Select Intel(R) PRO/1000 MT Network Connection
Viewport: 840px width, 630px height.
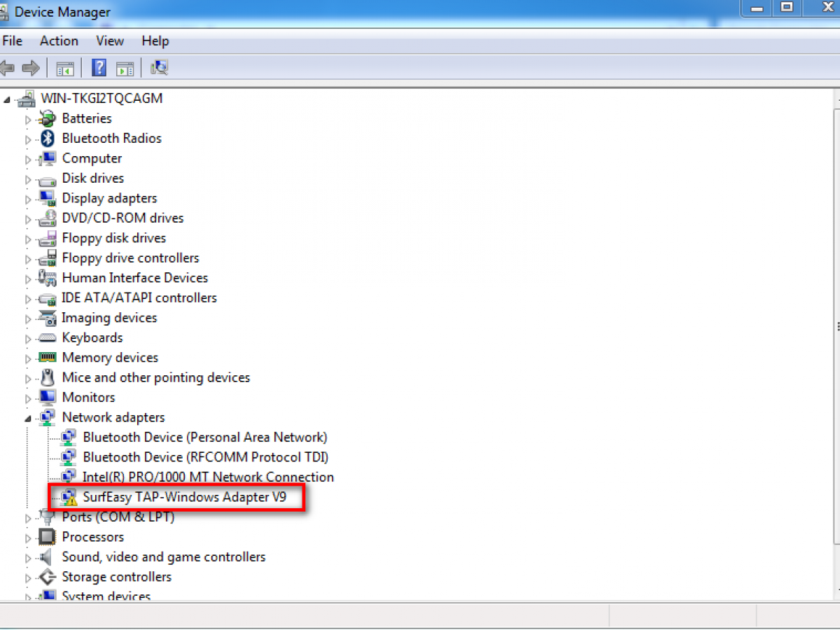coord(208,477)
